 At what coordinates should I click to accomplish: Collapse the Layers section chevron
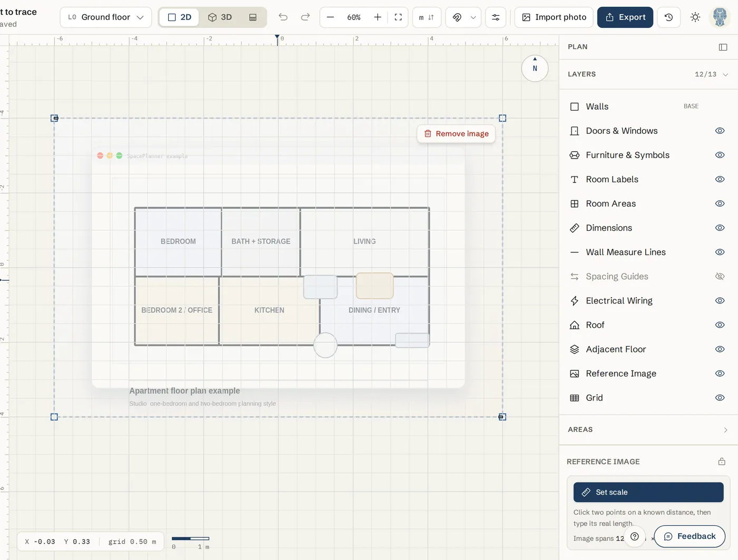pos(725,75)
